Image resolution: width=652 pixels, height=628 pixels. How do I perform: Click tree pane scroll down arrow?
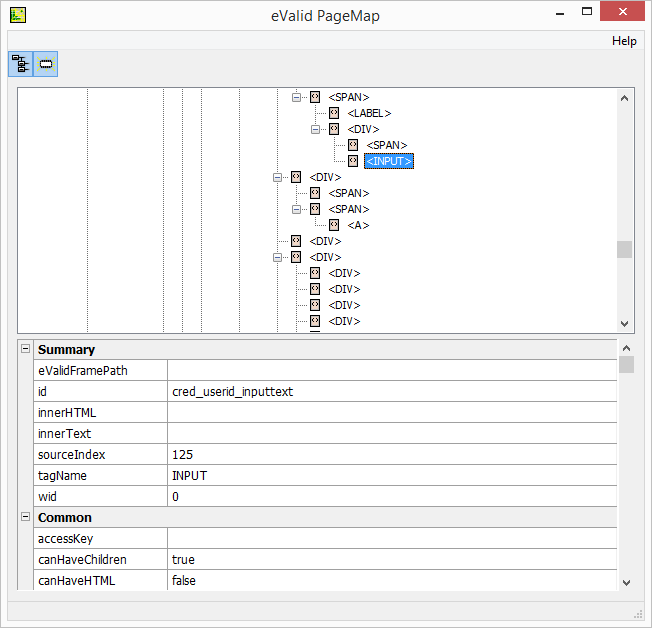624,324
